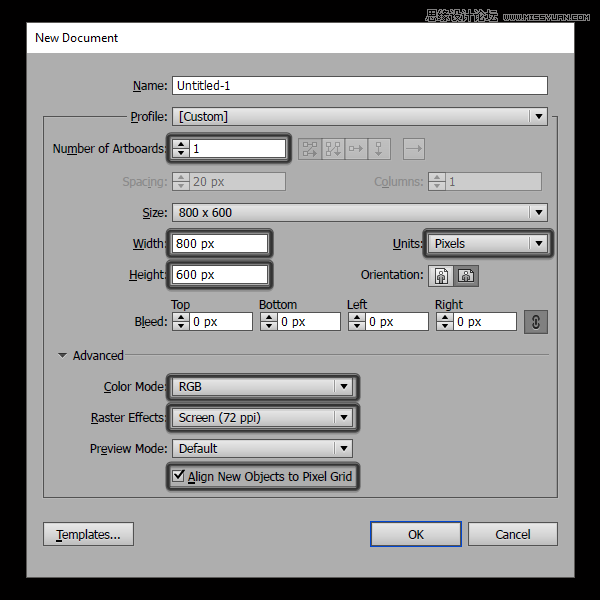Open the Color Mode dropdown
Viewport: 600px width, 600px height.
[x=263, y=386]
